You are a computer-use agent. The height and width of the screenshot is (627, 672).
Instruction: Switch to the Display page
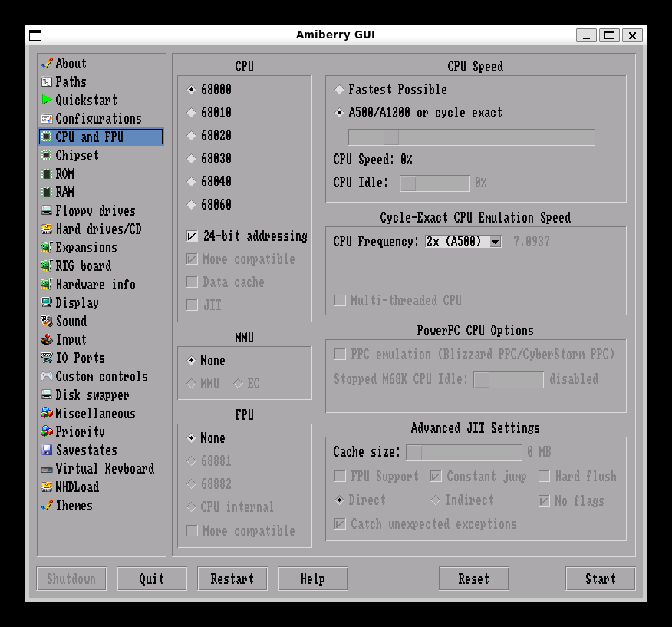77,303
